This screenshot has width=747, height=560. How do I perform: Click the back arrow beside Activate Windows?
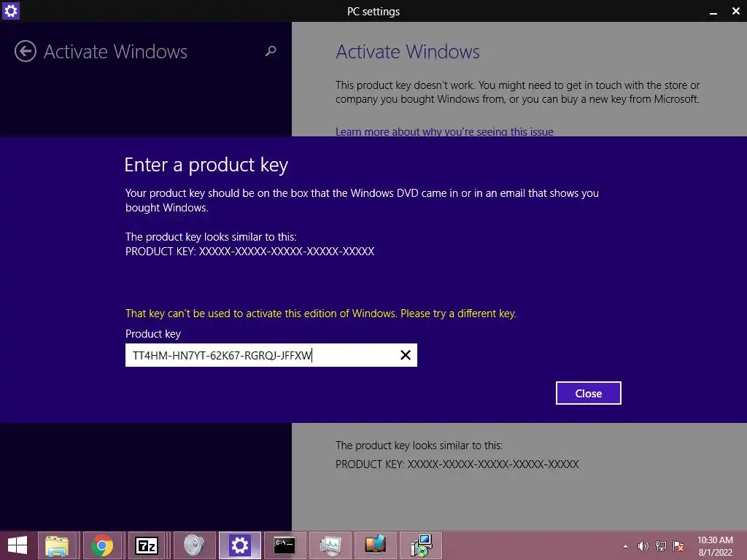pyautogui.click(x=26, y=52)
